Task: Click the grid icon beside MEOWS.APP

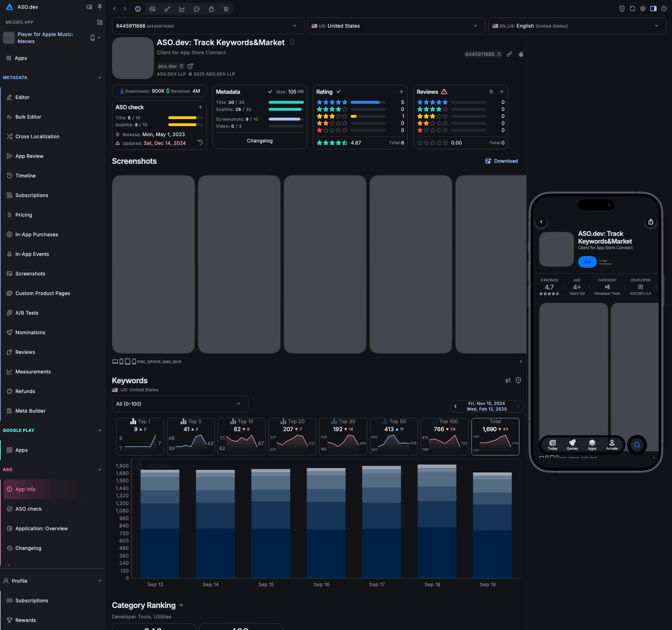Action: pos(100,22)
